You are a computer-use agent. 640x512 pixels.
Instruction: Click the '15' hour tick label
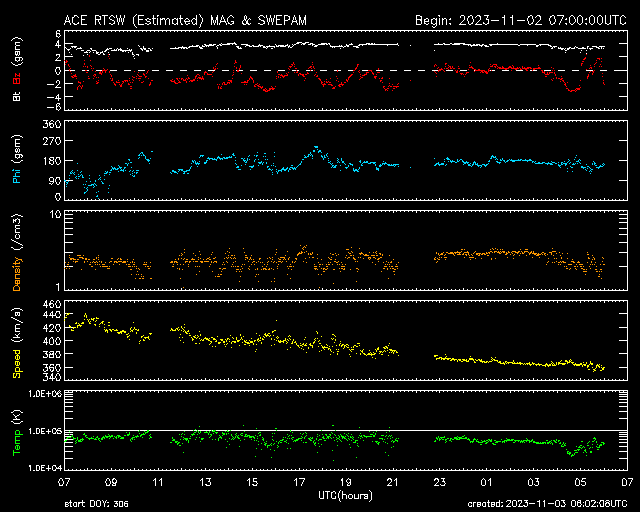pos(252,482)
